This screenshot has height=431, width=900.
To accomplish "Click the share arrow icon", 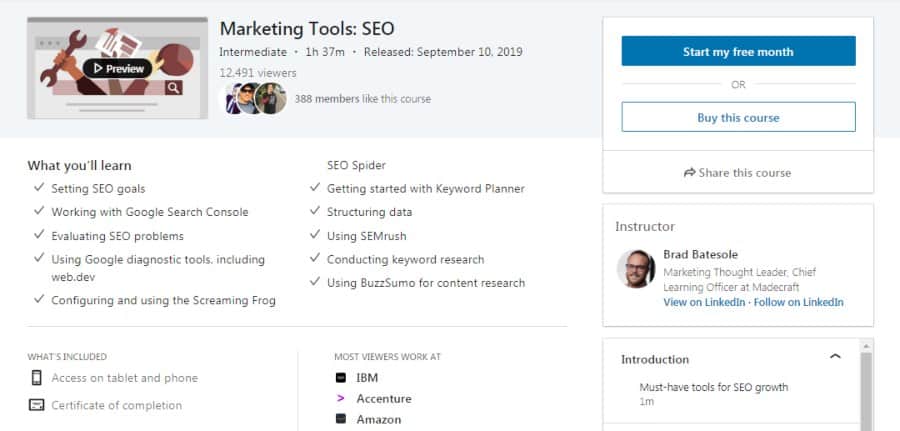I will point(689,173).
